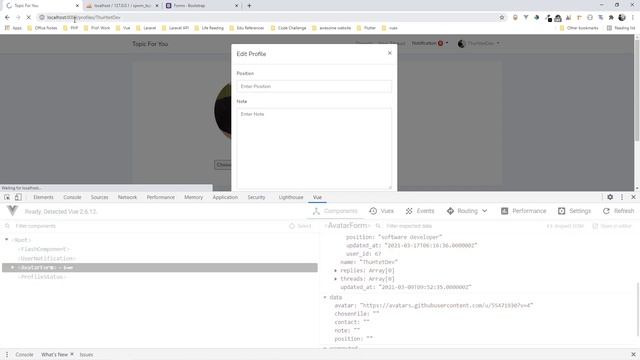640x360 pixels.
Task: Select the Console drawer tab at bottom
Action: tap(24, 355)
